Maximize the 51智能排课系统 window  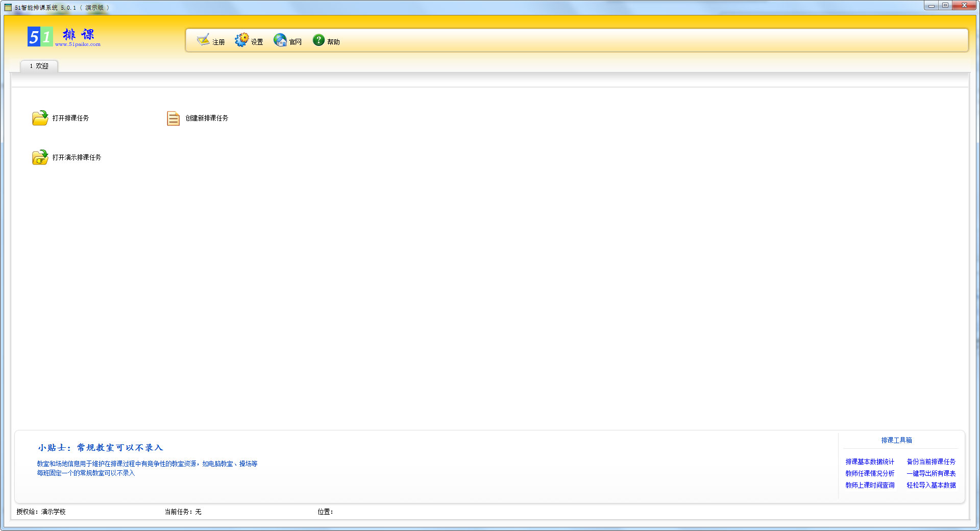point(945,6)
